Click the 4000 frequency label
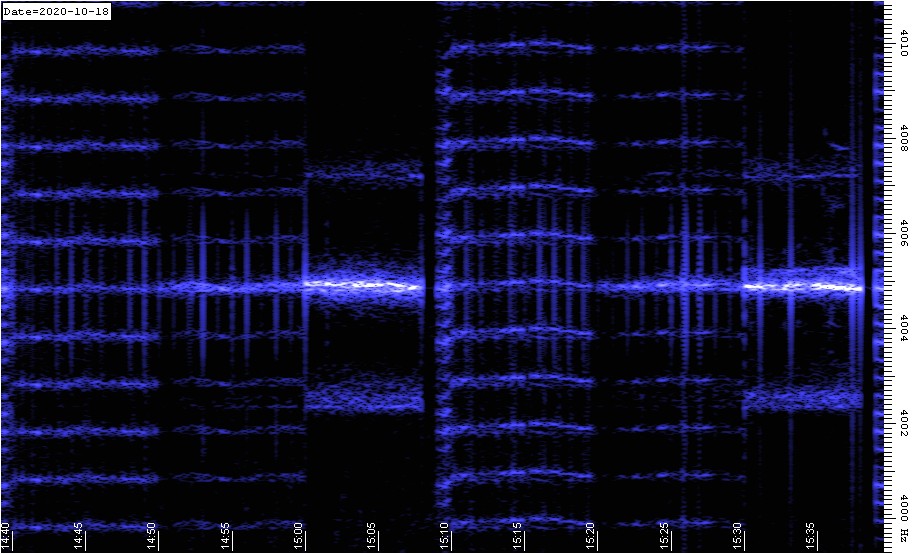 pyautogui.click(x=904, y=507)
